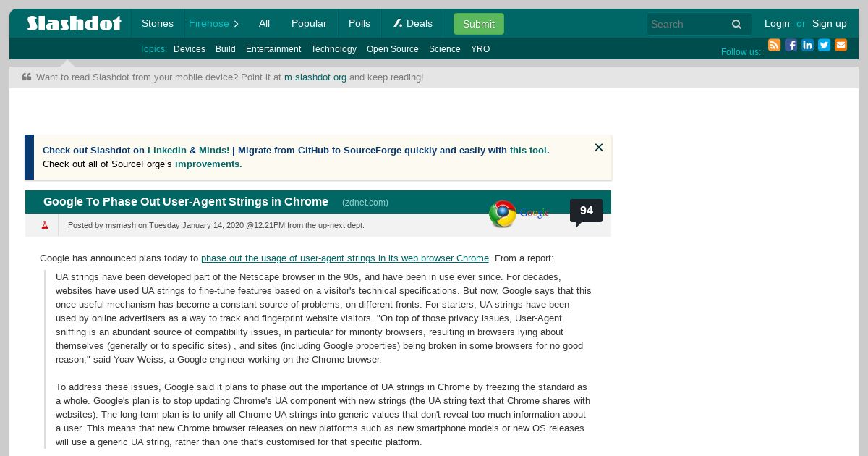Open the Minds link in banner
Image resolution: width=868 pixels, height=456 pixels.
tap(214, 151)
